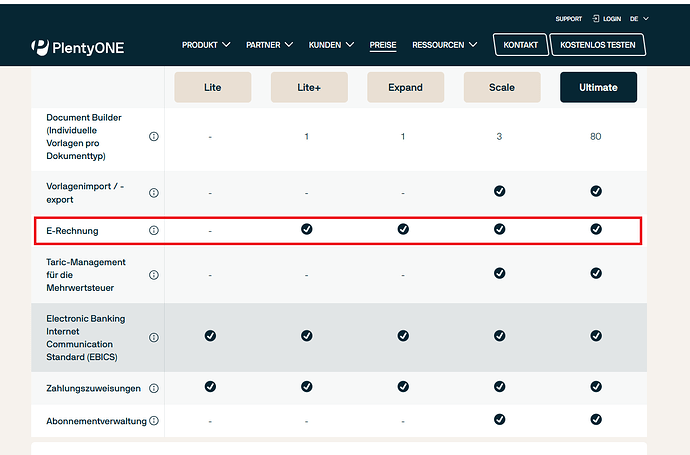Screen dimensions: 690x455
Task: Expand the PARTNER menu
Action: (269, 45)
